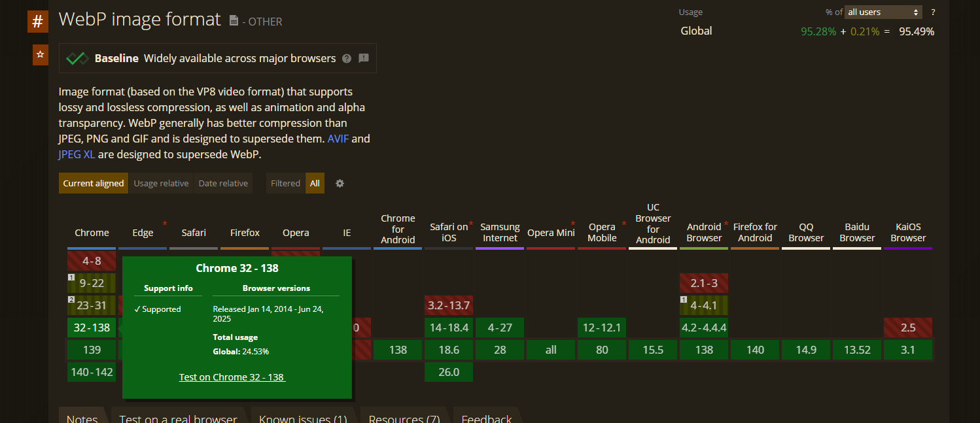This screenshot has width=980, height=423.
Task: Click Firefox for Android column header
Action: tap(755, 232)
